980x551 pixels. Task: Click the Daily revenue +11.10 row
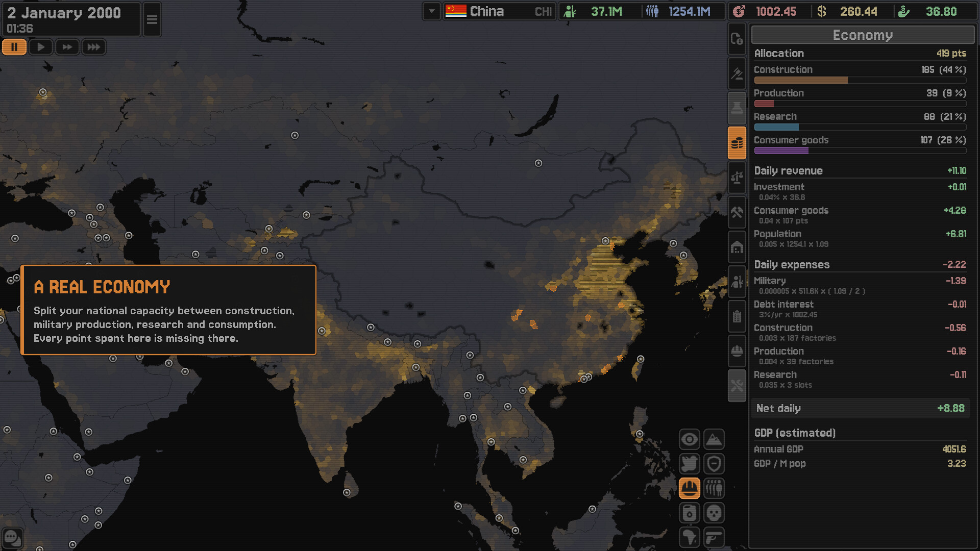[x=860, y=170]
